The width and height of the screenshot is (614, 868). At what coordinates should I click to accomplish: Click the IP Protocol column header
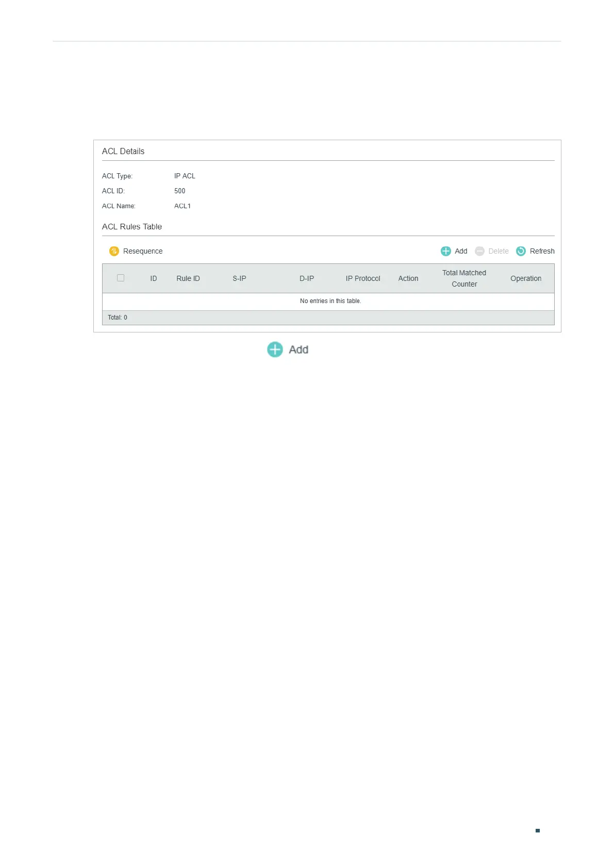tap(363, 278)
